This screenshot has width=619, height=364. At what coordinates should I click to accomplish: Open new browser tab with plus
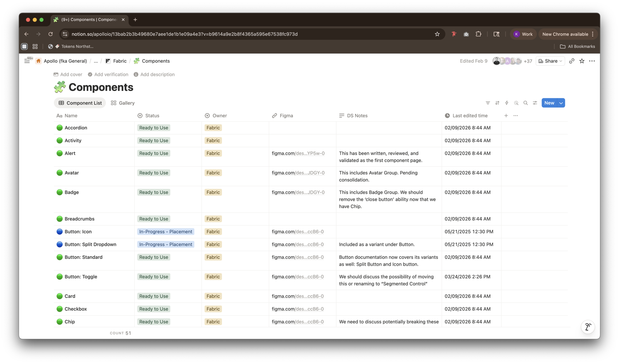tap(135, 20)
